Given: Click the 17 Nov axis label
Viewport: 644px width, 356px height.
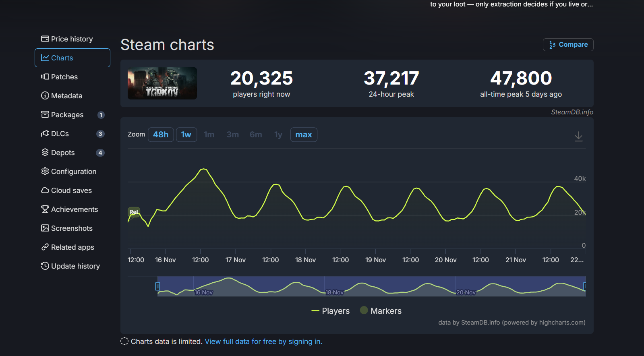Looking at the screenshot, I should tap(236, 260).
